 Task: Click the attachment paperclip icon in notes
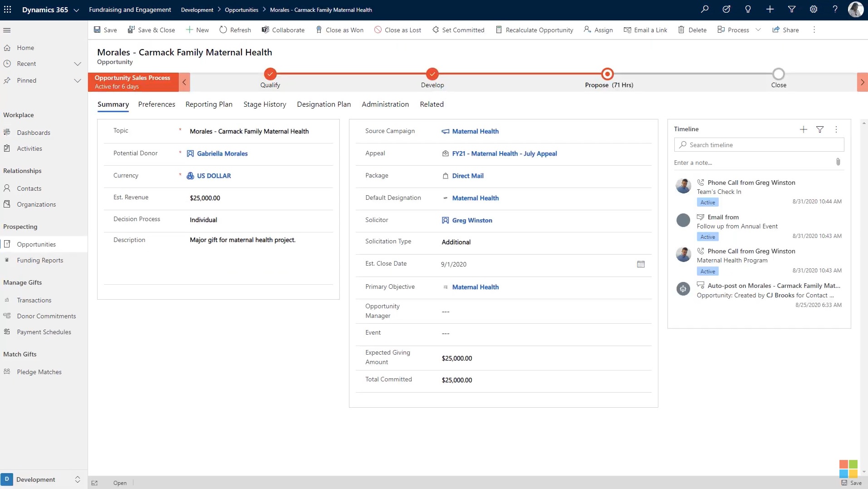[x=838, y=162]
